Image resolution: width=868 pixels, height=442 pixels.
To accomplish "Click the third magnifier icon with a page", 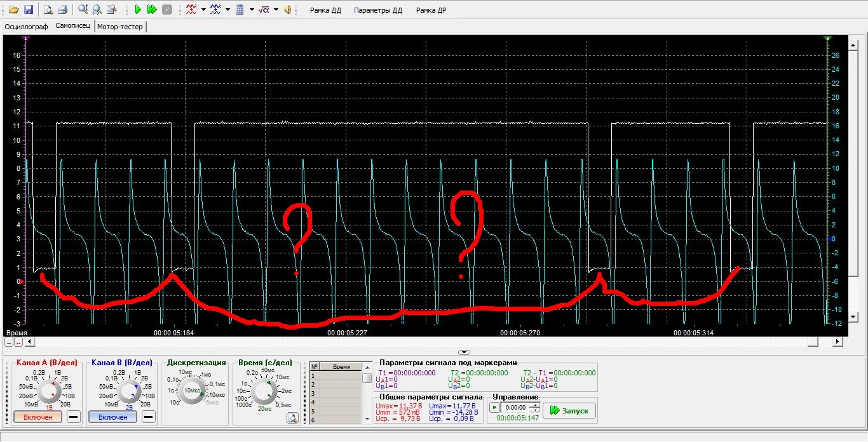I will pyautogui.click(x=112, y=10).
